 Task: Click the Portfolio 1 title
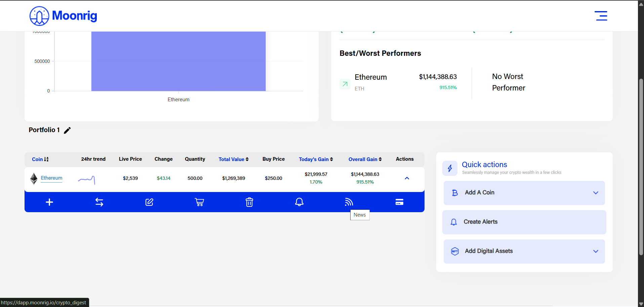[x=44, y=130]
